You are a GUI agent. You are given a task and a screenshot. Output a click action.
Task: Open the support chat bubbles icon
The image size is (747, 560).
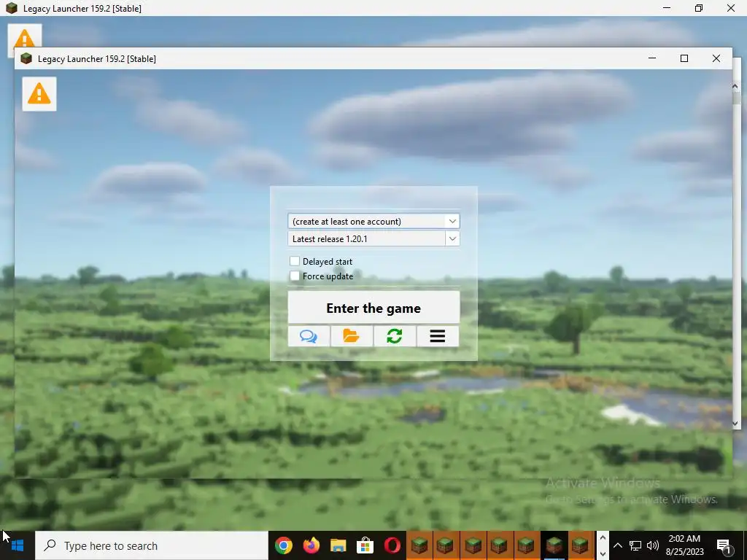(x=309, y=336)
